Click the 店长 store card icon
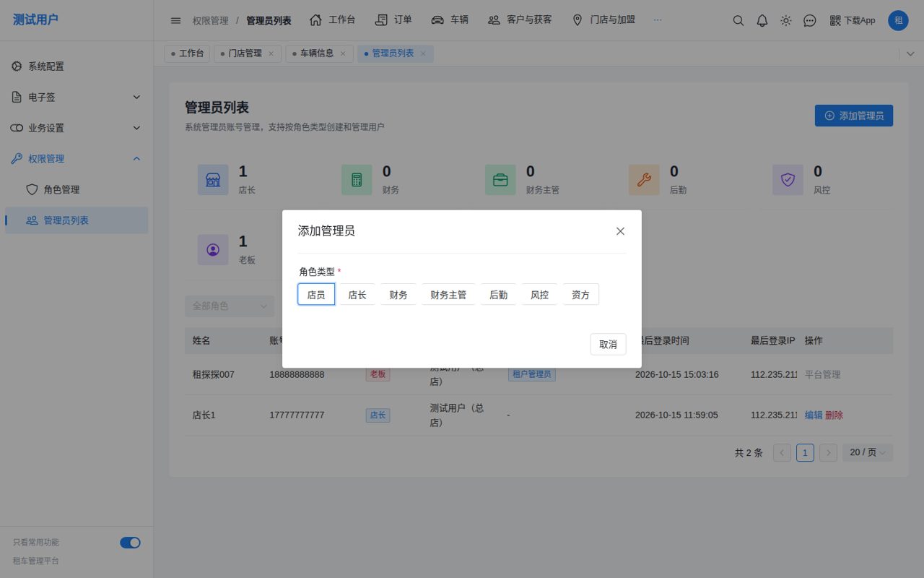 [213, 180]
